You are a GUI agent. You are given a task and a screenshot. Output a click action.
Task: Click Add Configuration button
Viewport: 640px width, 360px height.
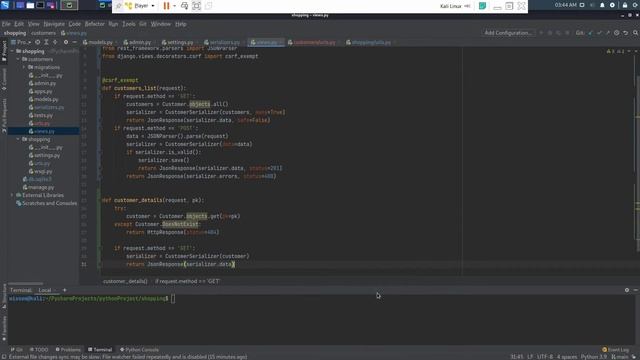(x=508, y=33)
